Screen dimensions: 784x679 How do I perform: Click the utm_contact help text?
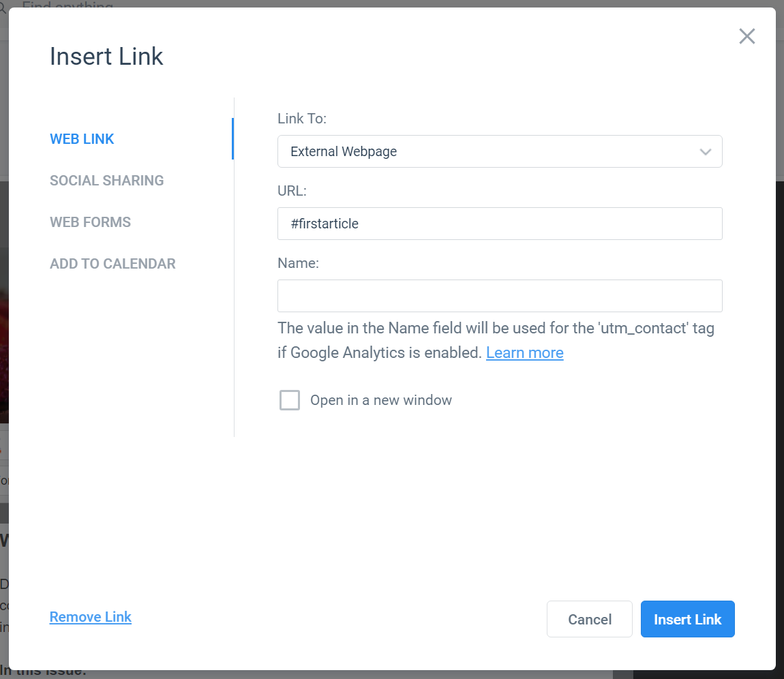tap(496, 340)
